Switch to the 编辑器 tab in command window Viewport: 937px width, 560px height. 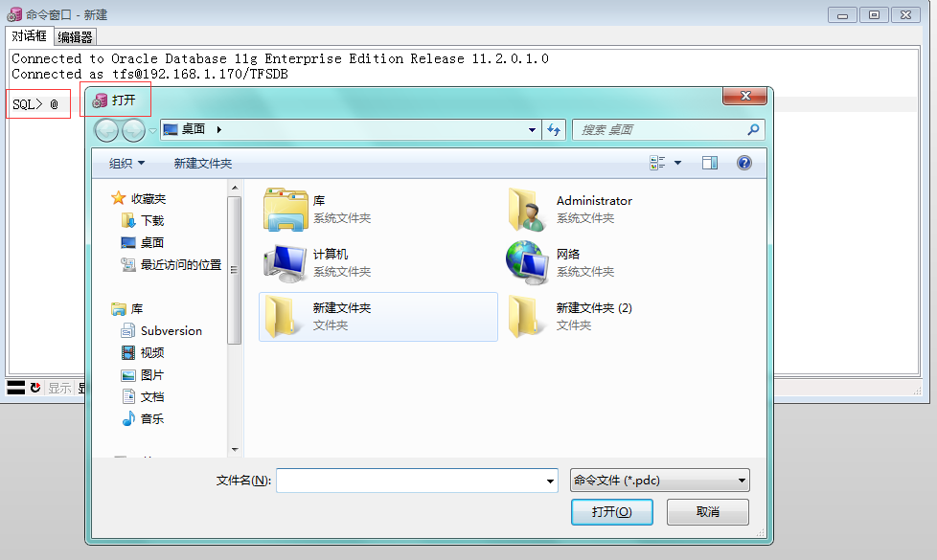pyautogui.click(x=76, y=37)
